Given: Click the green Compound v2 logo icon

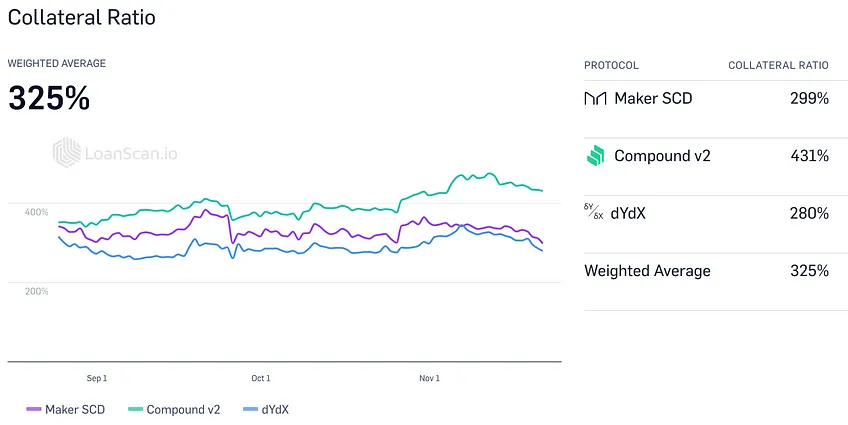Looking at the screenshot, I should point(595,156).
